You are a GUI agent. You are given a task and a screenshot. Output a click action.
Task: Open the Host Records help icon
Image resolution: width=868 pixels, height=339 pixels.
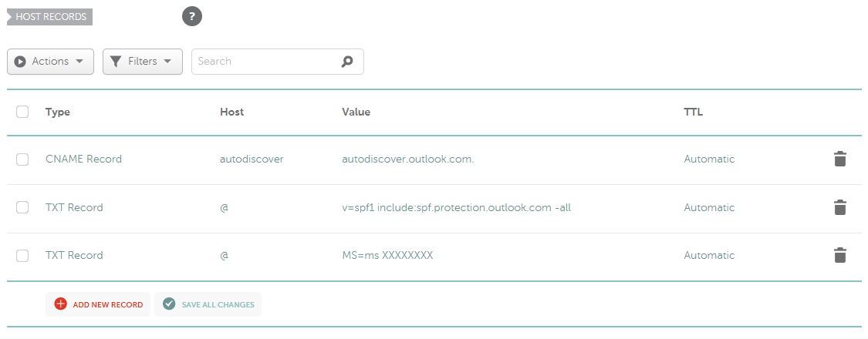(192, 16)
